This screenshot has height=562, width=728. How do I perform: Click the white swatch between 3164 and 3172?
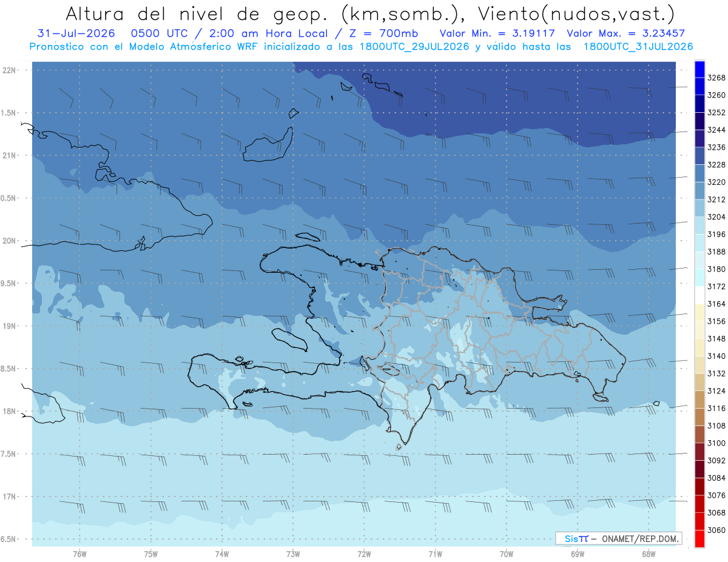pos(699,295)
